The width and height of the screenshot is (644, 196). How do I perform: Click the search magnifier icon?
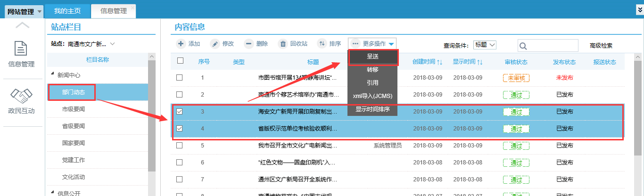(523, 46)
